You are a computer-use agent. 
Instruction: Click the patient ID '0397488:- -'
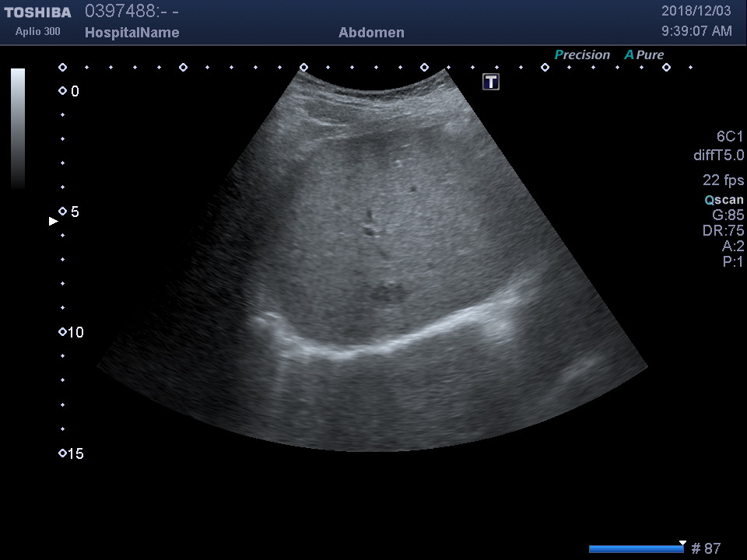tap(132, 11)
